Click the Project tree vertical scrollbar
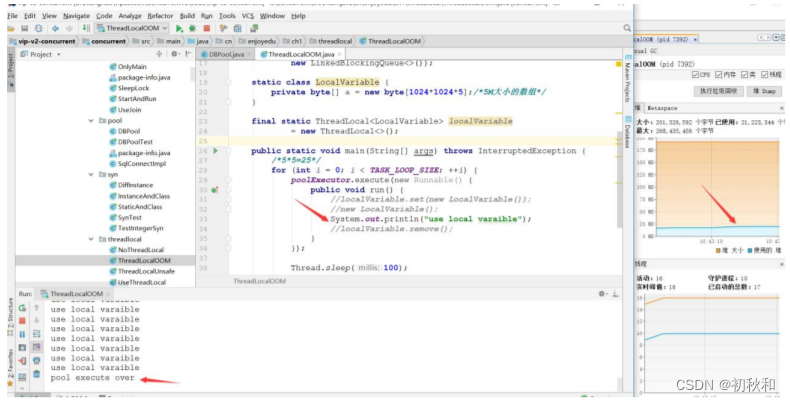Image resolution: width=790 pixels, height=401 pixels. pyautogui.click(x=192, y=74)
